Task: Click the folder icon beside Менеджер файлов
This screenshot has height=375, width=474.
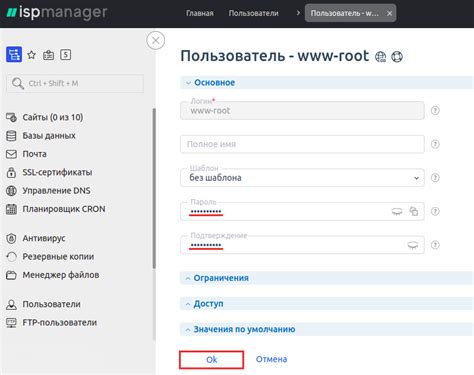Action: point(11,275)
